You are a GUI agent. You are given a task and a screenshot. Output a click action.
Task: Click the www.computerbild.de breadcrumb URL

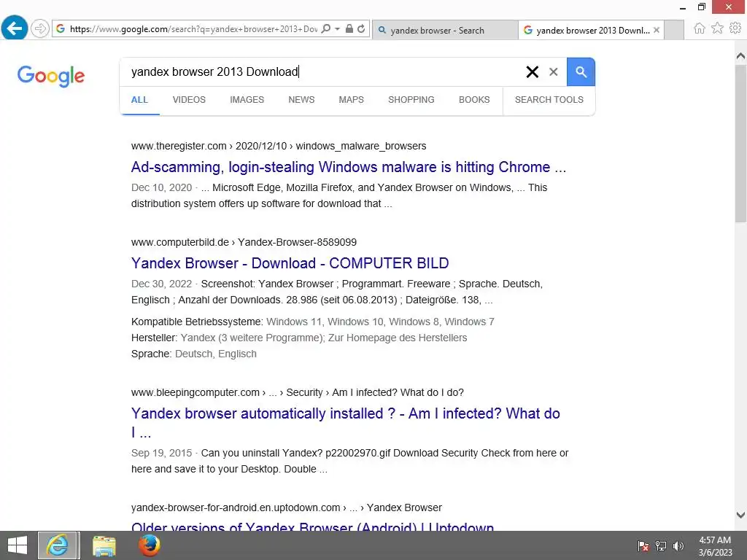coord(244,242)
